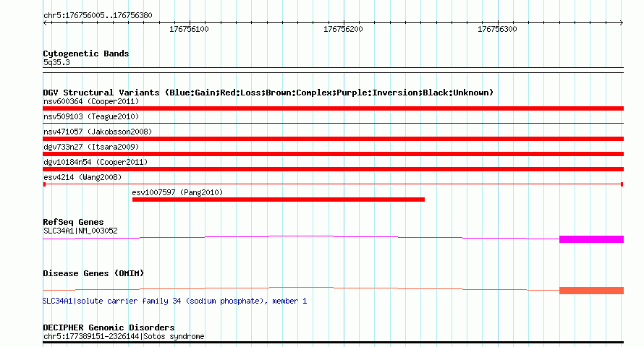Viewport: 644px width, 347px height.
Task: Click the RefSeq Genes track title
Action: (x=74, y=222)
